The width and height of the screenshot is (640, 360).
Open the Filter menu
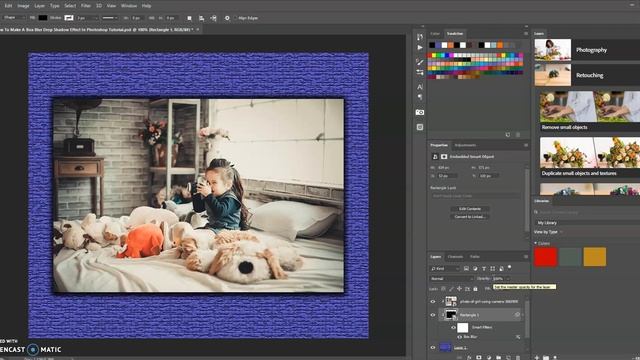pos(86,6)
